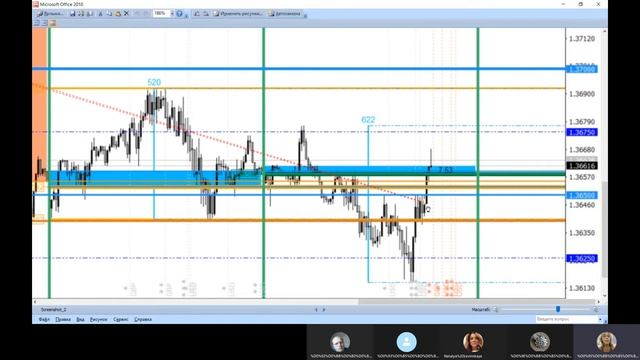Click the Paste clipboard icon
This screenshot has width=640, height=360.
(118, 13)
